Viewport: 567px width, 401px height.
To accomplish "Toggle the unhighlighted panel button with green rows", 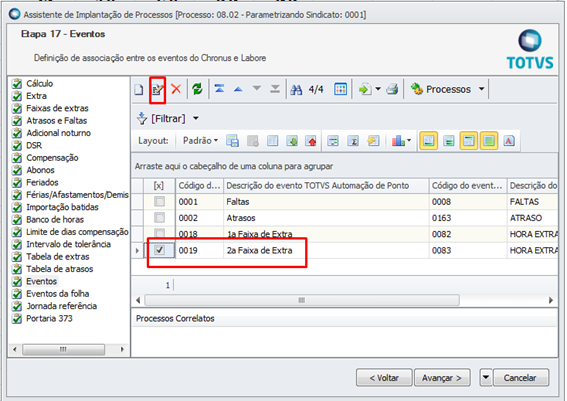I will click(x=449, y=141).
